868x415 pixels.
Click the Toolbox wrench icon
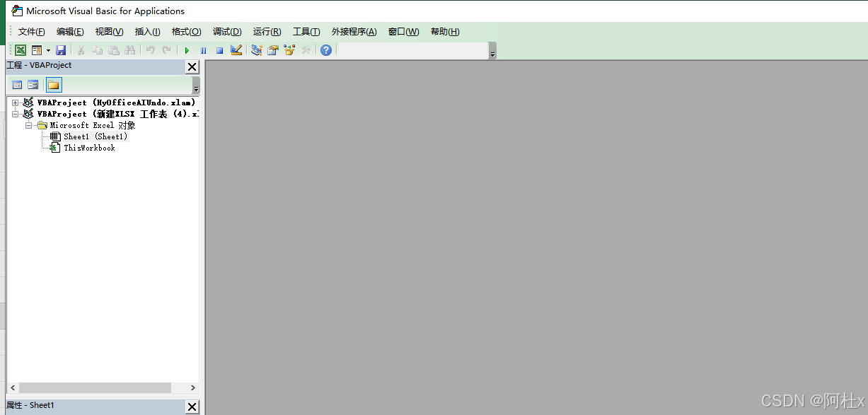point(306,50)
